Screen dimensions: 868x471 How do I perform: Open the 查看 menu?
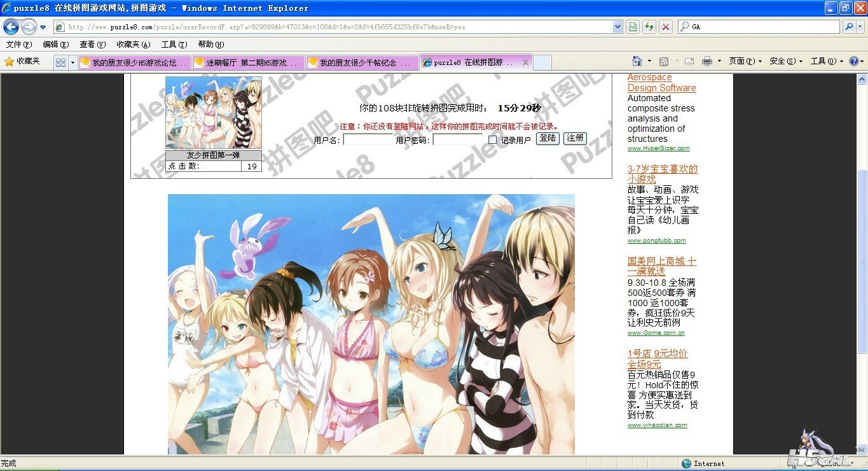pyautogui.click(x=92, y=45)
